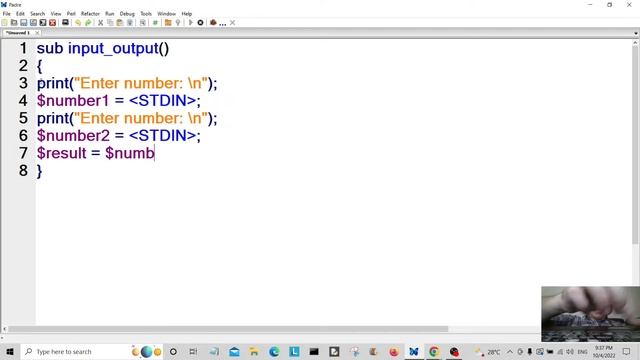Click the Open file toolbar icon
The image size is (640, 360).
point(14,23)
